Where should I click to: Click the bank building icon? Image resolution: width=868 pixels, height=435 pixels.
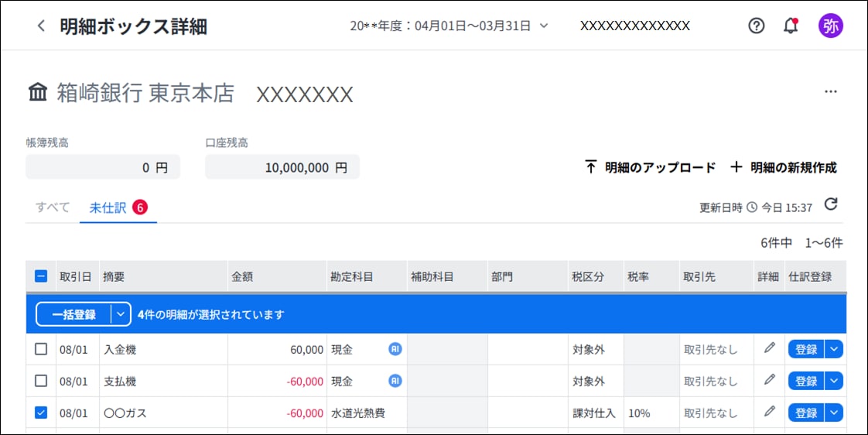pos(38,93)
